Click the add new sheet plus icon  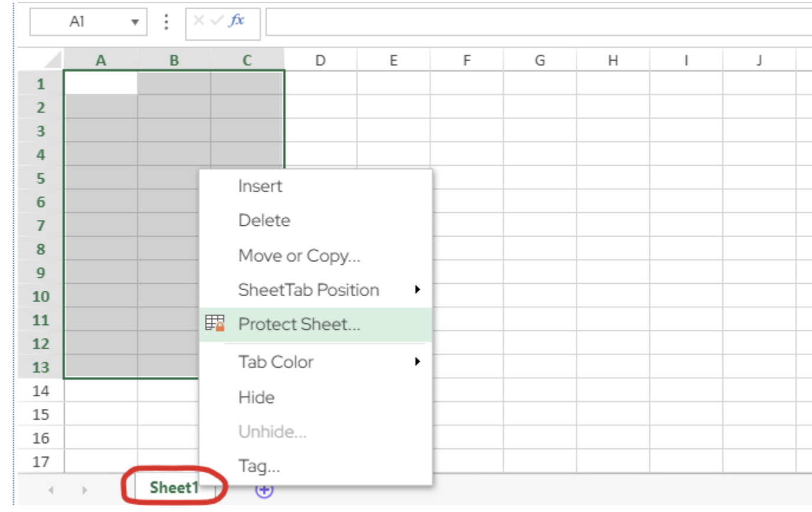[264, 490]
